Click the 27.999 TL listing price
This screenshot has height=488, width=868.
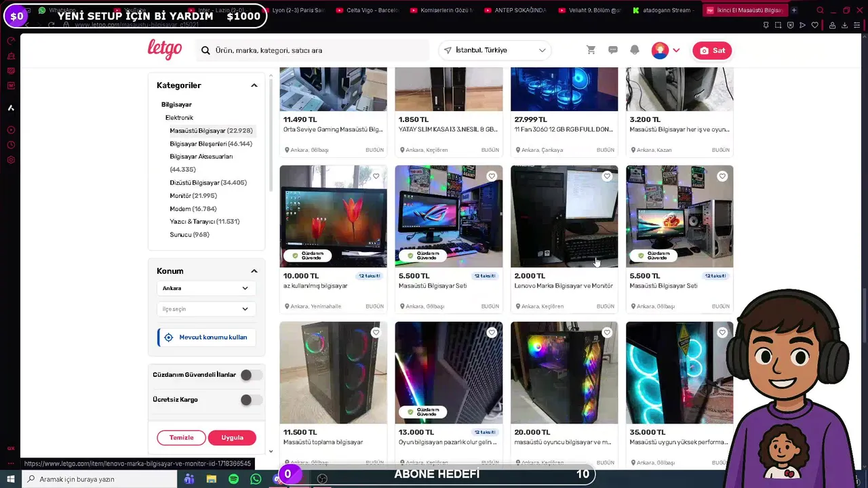click(x=530, y=119)
